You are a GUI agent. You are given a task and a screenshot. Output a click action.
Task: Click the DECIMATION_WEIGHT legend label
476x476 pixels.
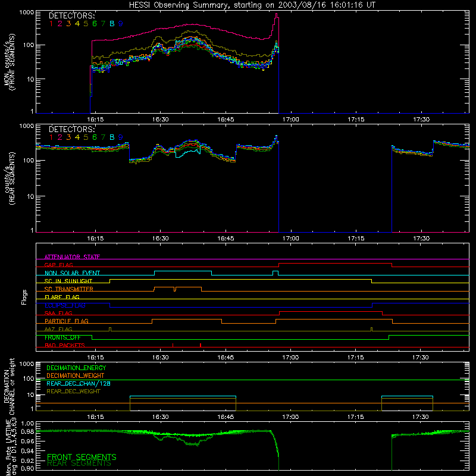point(76,375)
